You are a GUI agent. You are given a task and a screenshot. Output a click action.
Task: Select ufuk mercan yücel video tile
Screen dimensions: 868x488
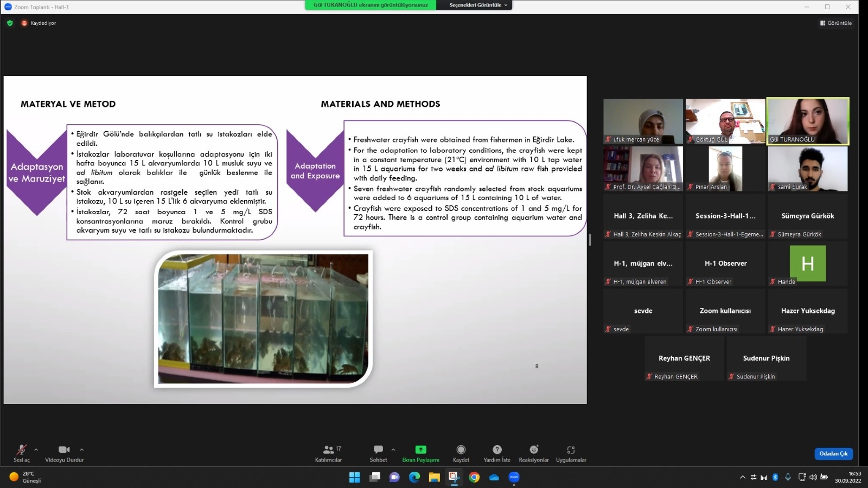[x=643, y=121]
